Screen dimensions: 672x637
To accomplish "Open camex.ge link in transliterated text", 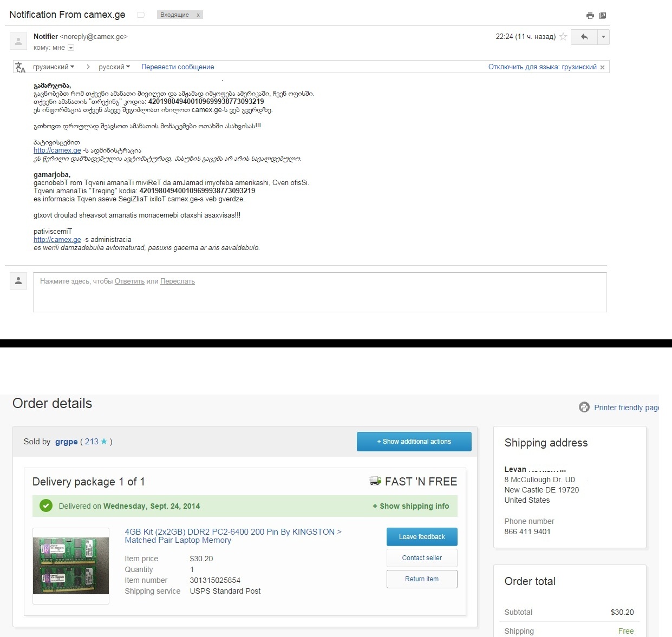I will pyautogui.click(x=57, y=240).
